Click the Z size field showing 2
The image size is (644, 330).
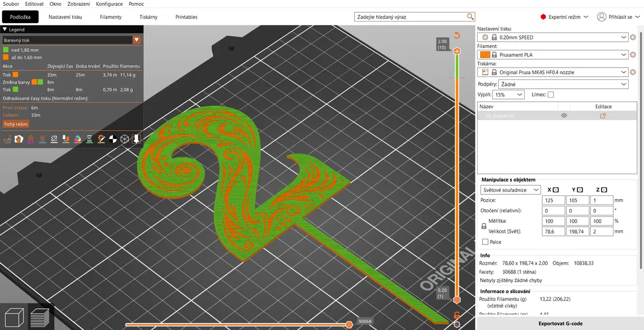point(602,231)
